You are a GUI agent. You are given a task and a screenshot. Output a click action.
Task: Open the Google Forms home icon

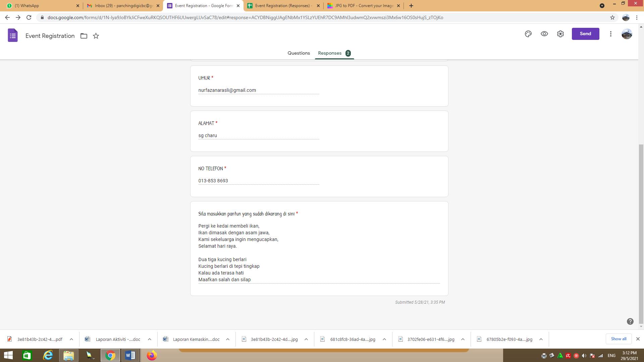[13, 35]
